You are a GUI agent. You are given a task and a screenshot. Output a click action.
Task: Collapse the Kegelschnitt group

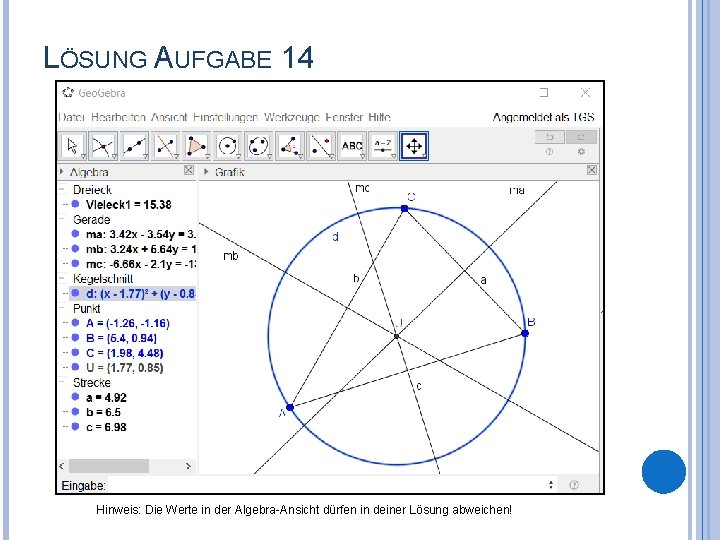(62, 278)
